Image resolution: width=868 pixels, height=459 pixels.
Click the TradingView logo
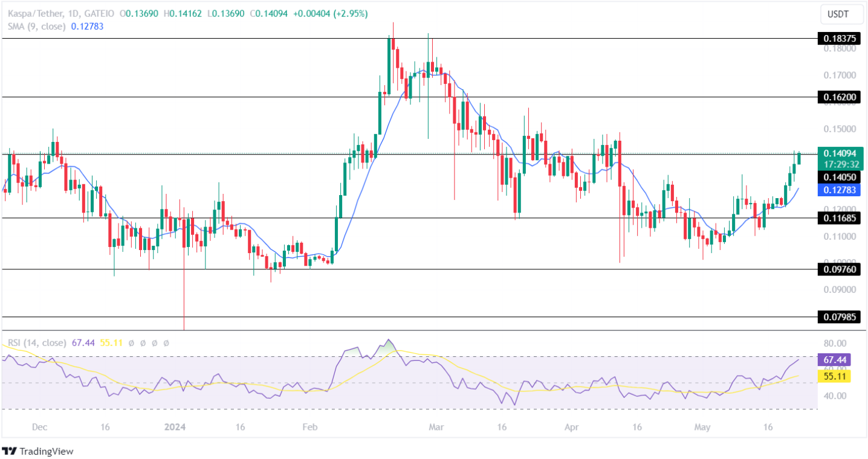point(37,451)
